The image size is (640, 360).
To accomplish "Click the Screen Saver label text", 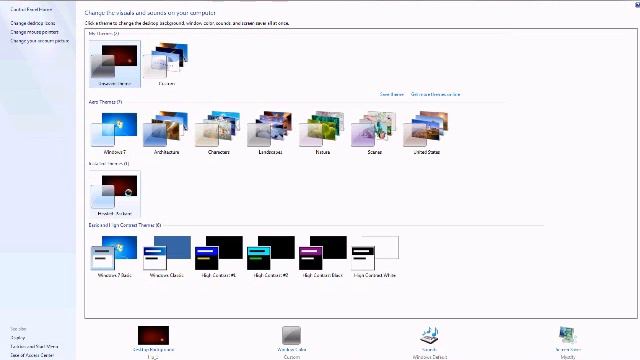I will (567, 350).
